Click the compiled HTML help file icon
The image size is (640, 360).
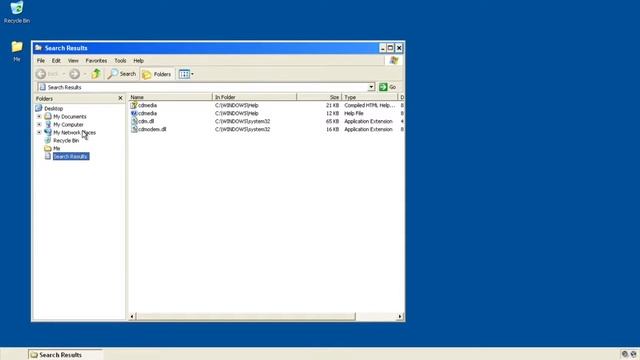[x=134, y=105]
